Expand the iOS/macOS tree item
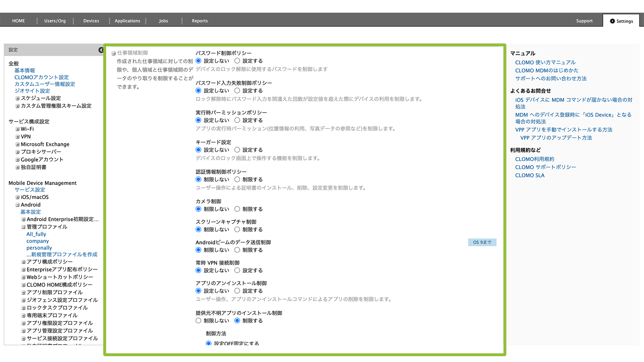The width and height of the screenshot is (644, 362). (17, 197)
